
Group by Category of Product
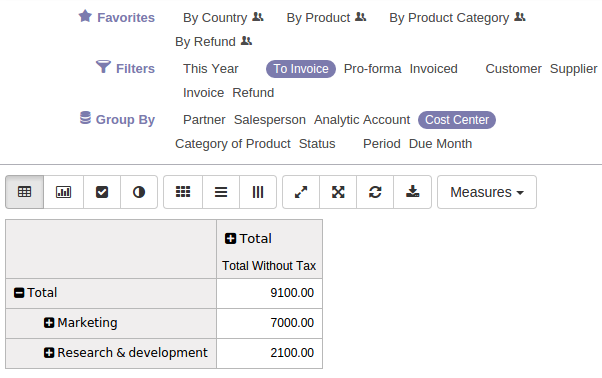[233, 144]
